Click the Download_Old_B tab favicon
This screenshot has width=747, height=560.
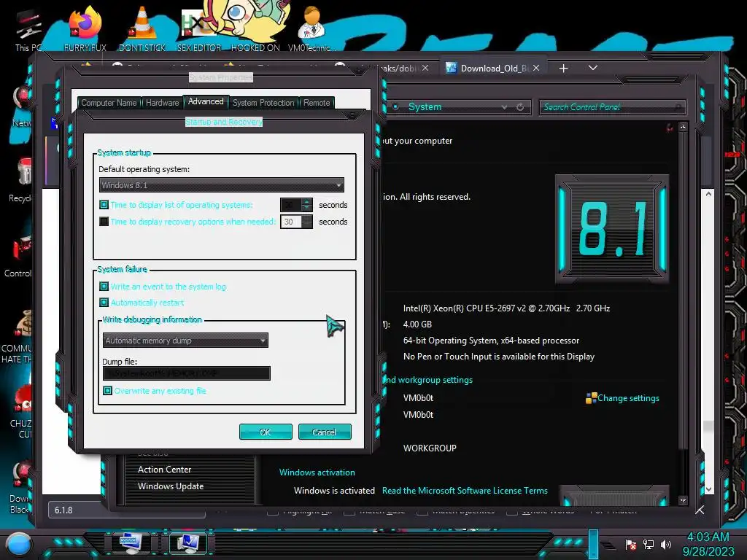click(451, 68)
